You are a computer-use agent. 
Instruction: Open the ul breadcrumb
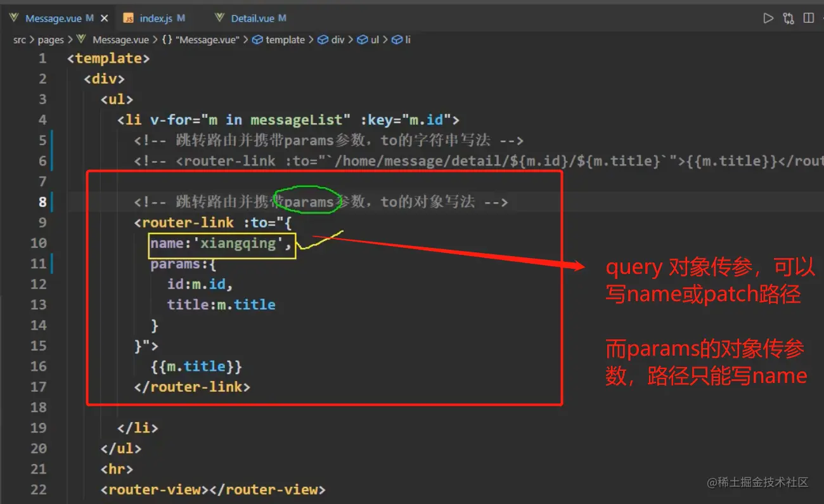pos(368,39)
